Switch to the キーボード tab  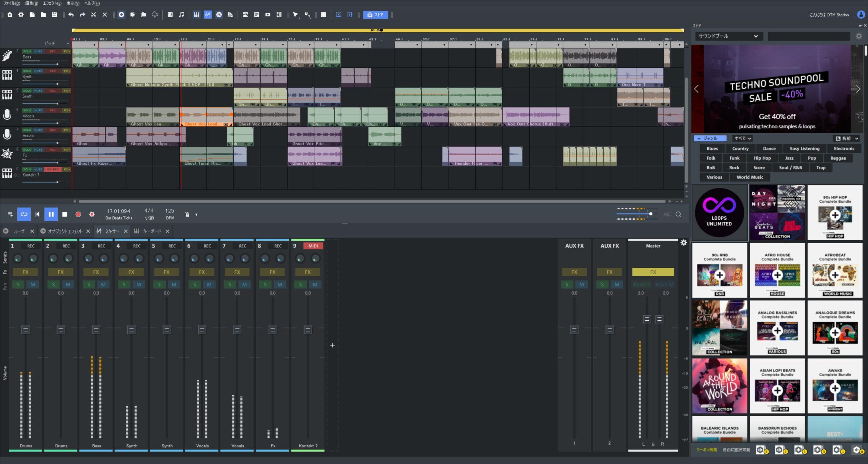(x=152, y=231)
